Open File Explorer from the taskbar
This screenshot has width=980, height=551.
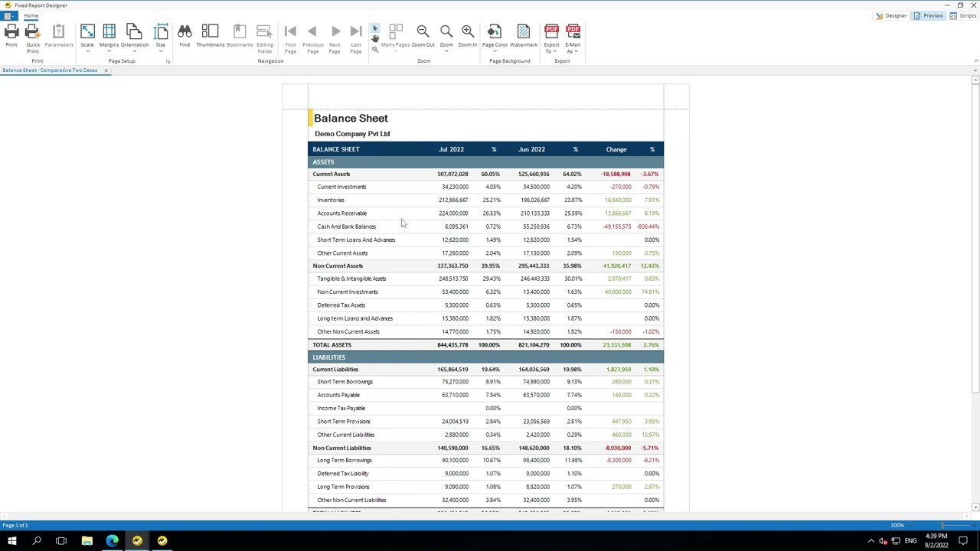pyautogui.click(x=87, y=541)
